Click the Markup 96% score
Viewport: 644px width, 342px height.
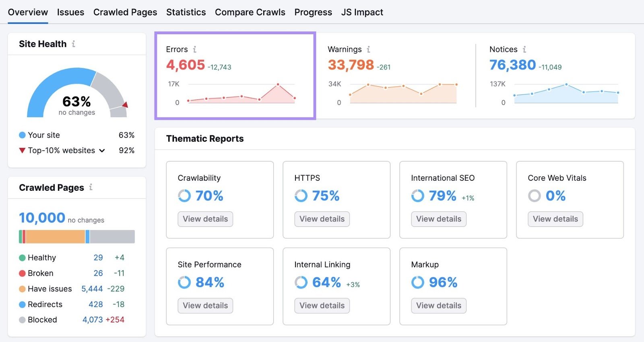pyautogui.click(x=443, y=282)
